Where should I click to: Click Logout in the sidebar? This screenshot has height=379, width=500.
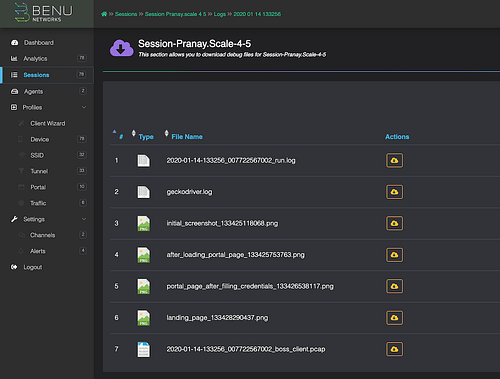[x=33, y=267]
